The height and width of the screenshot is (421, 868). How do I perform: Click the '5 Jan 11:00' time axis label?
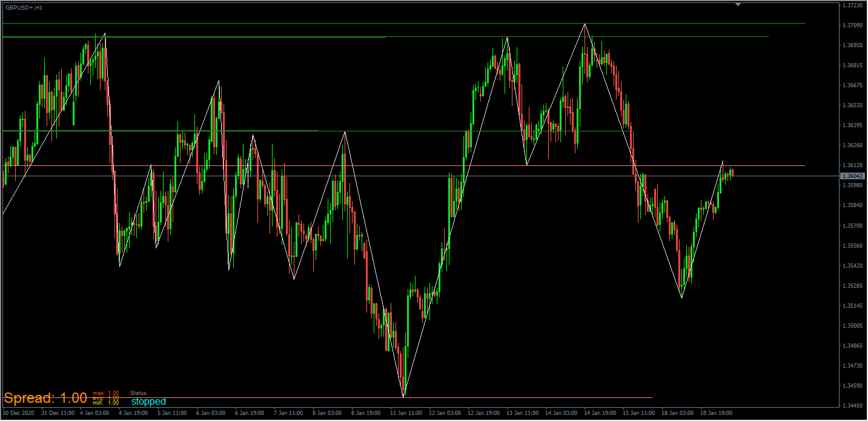point(172,413)
